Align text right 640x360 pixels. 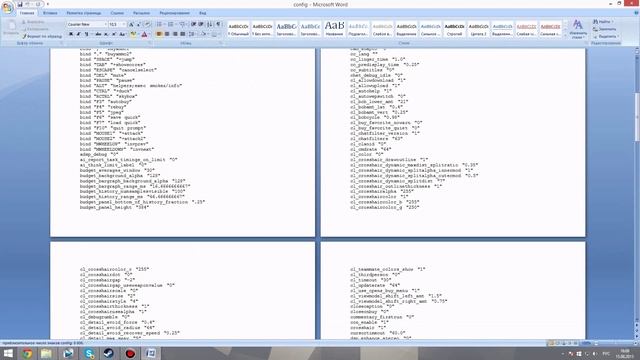pos(175,34)
